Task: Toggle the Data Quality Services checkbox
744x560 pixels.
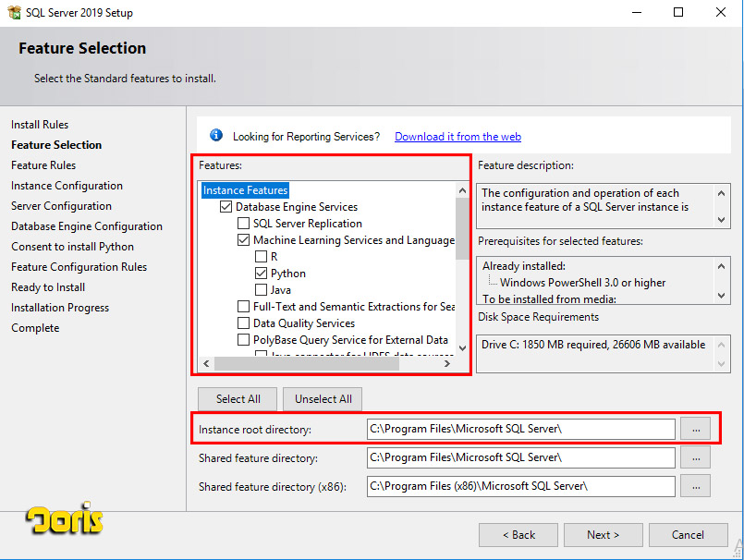Action: coord(244,323)
